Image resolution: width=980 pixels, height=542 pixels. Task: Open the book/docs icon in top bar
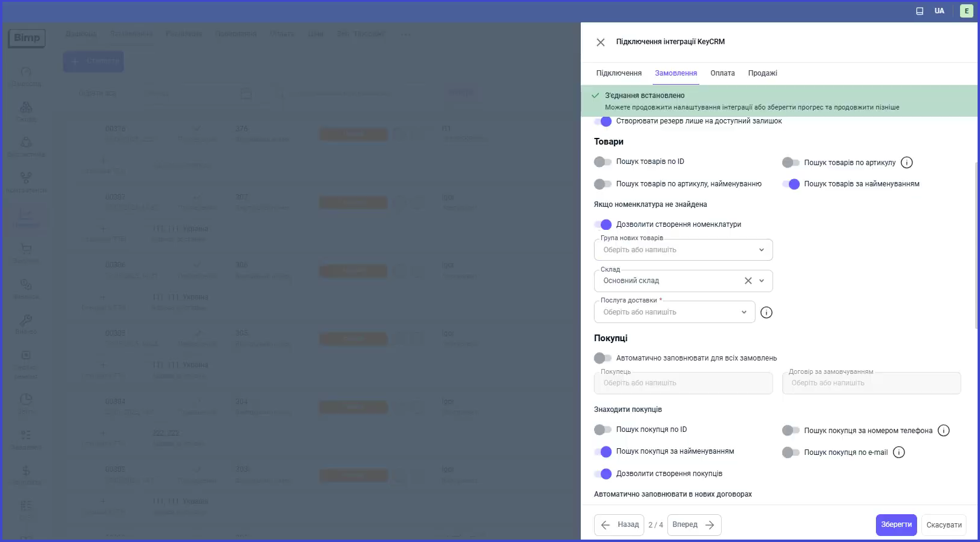click(920, 11)
